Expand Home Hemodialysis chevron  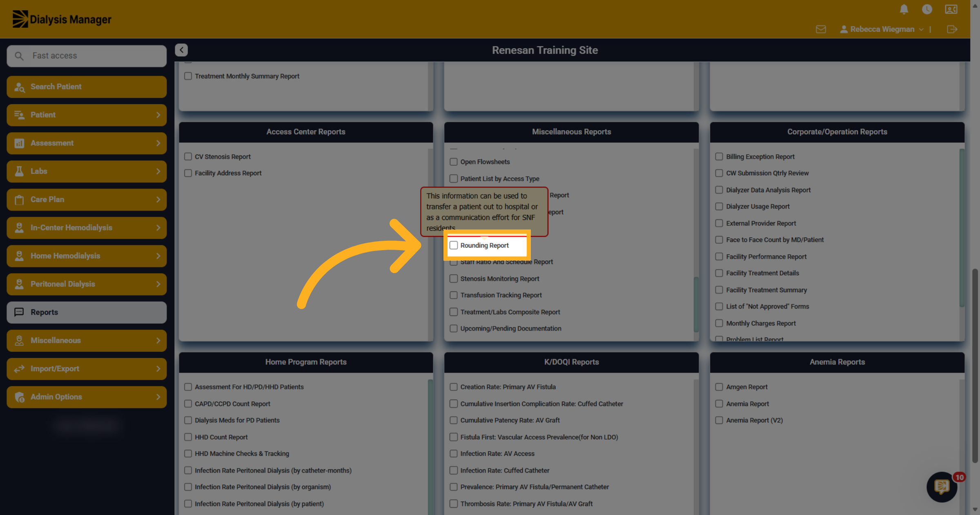(x=158, y=256)
